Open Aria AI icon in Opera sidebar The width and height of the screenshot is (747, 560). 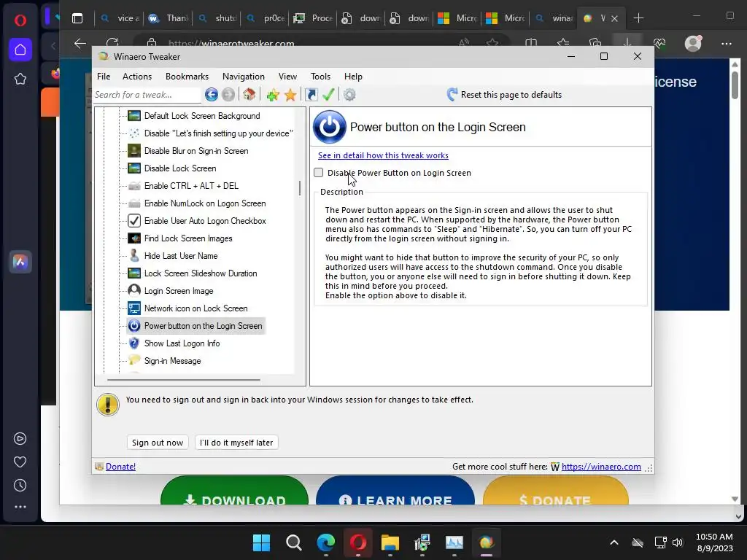pos(20,262)
